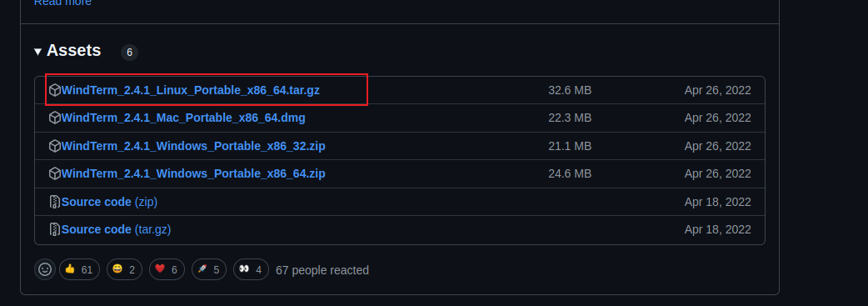Toggle the thumbs up reaction with 61

(79, 269)
